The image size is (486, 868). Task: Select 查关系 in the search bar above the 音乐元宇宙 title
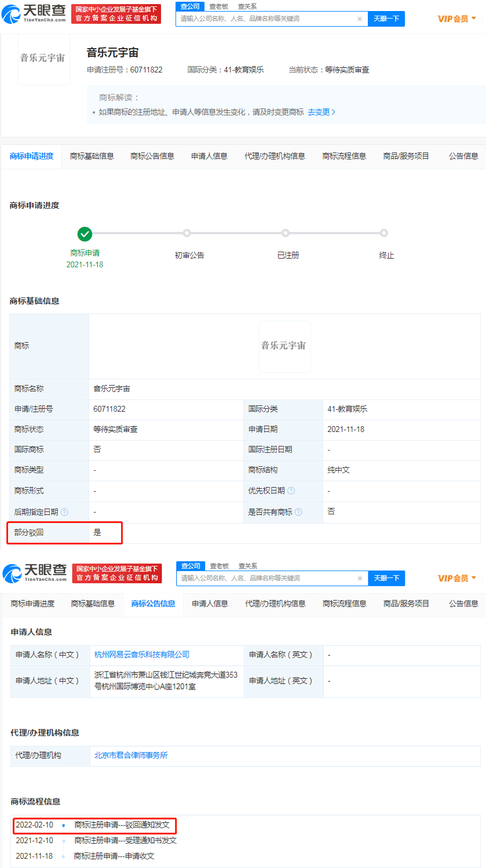(247, 6)
